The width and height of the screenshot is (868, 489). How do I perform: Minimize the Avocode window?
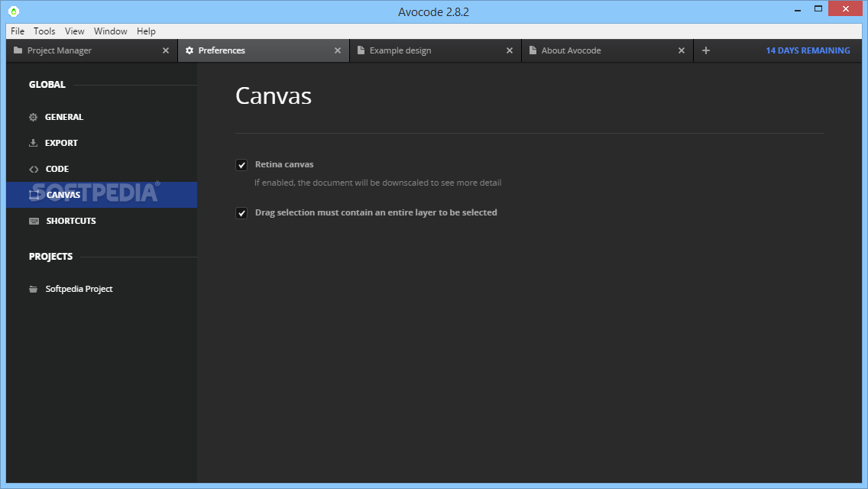(x=798, y=9)
